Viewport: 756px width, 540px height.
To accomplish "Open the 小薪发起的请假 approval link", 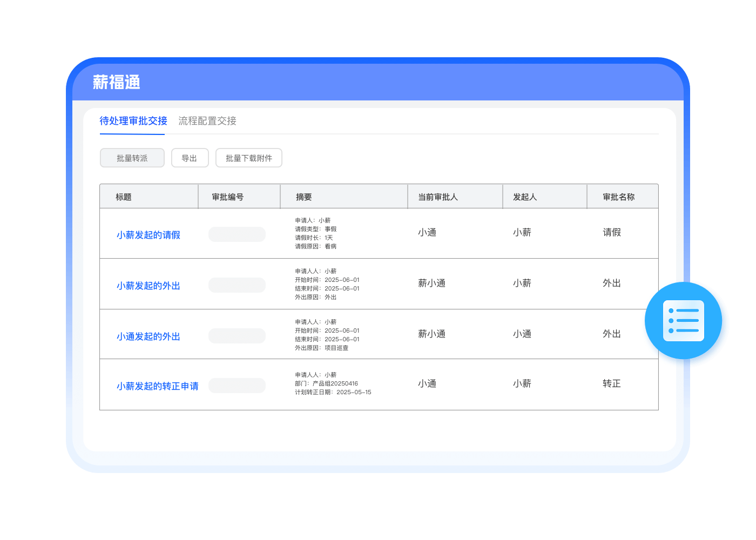I will tap(148, 235).
